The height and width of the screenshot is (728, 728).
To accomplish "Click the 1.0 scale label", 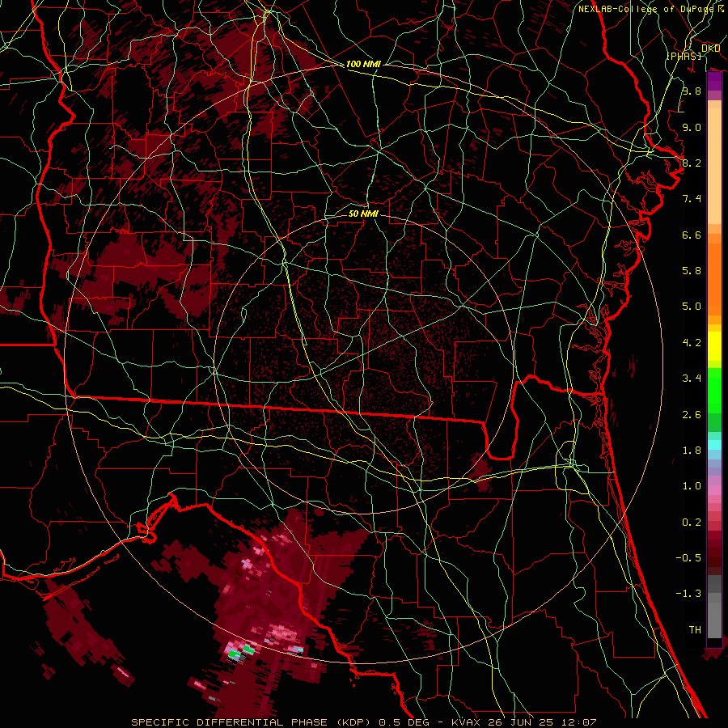I will 692,486.
